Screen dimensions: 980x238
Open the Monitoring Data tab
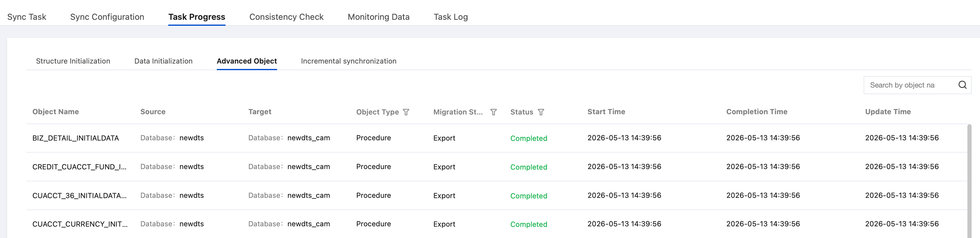tap(378, 17)
